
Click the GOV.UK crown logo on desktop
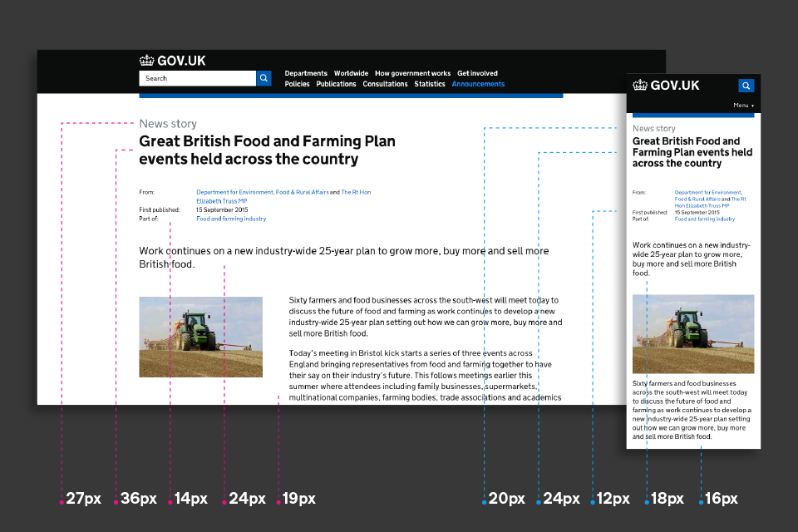coord(173,61)
